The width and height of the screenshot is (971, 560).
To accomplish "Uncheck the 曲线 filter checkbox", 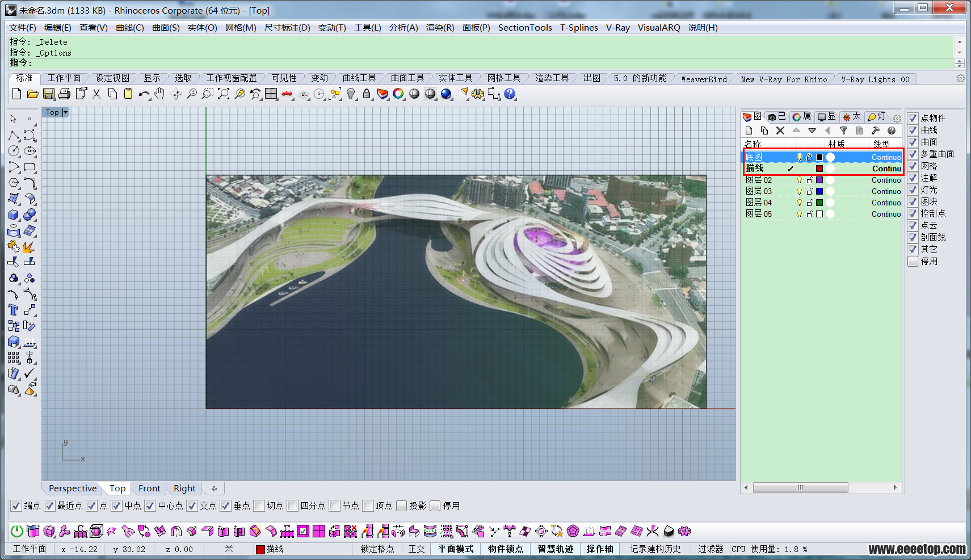I will [913, 130].
